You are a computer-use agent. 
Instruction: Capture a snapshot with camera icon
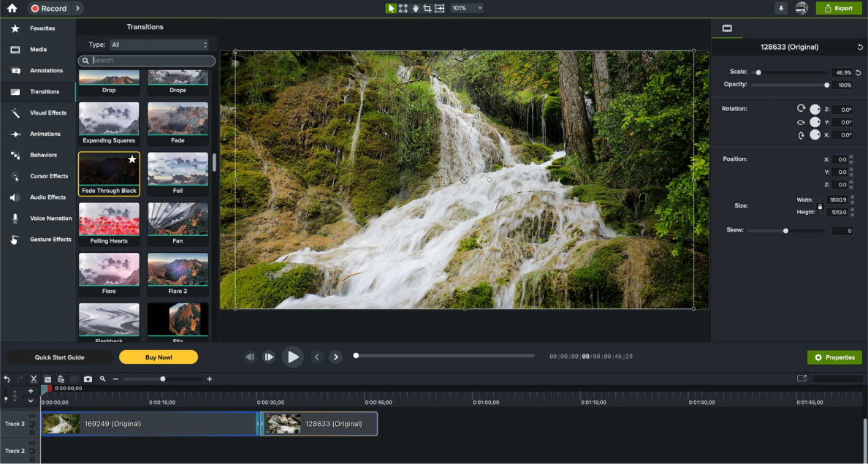click(88, 379)
